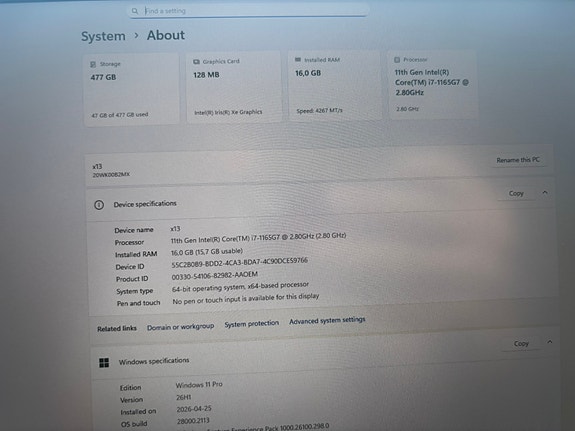Copy the Device specifications

(516, 193)
